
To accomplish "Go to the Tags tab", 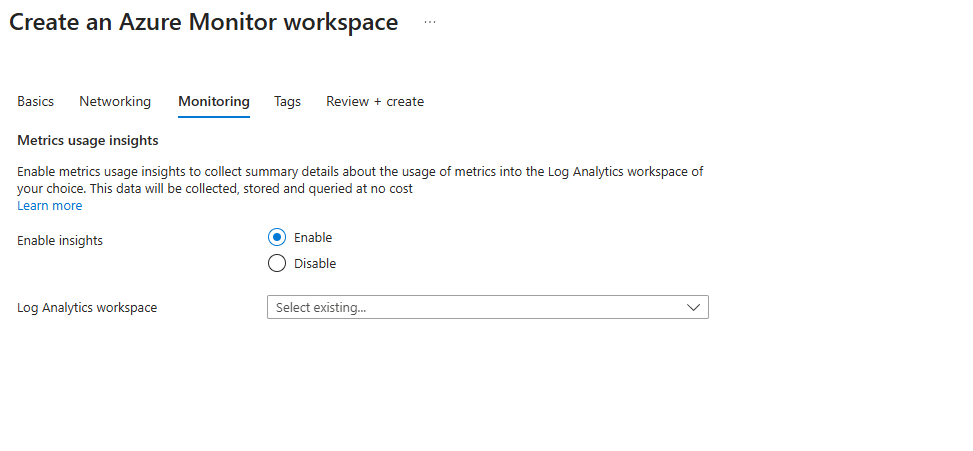I will click(x=287, y=101).
